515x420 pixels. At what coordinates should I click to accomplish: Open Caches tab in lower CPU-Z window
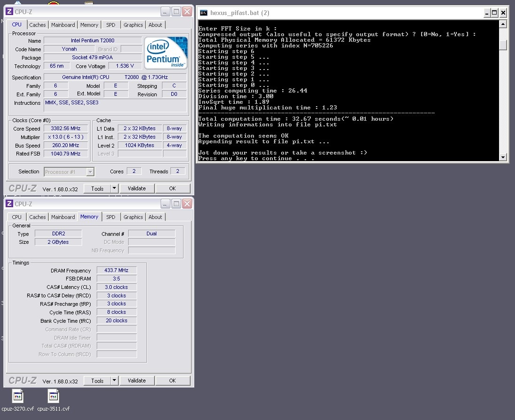[x=38, y=217]
